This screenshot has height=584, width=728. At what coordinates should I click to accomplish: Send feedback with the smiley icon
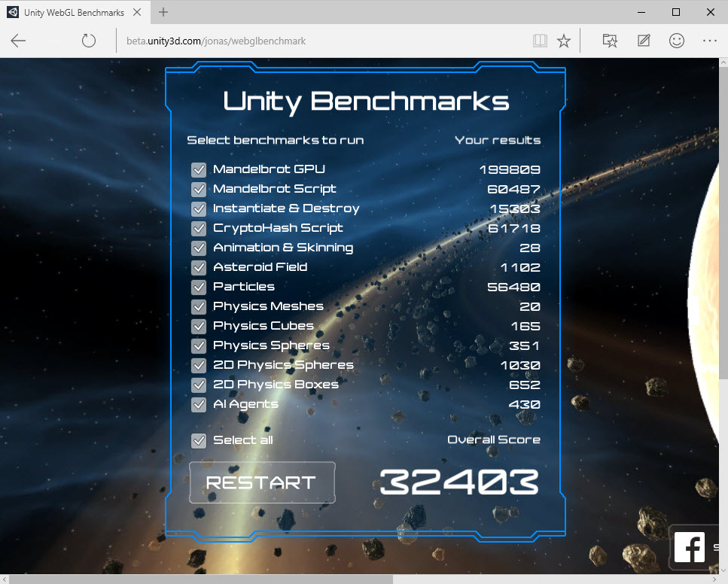(677, 41)
